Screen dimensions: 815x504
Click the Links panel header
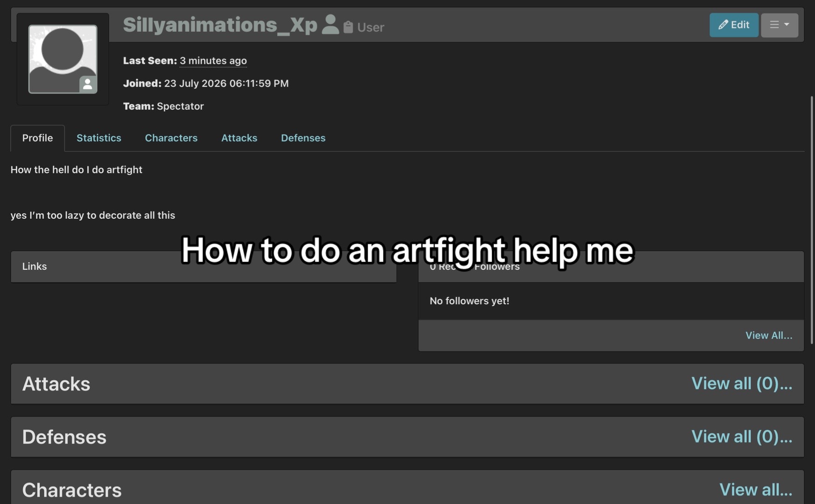[x=204, y=266]
